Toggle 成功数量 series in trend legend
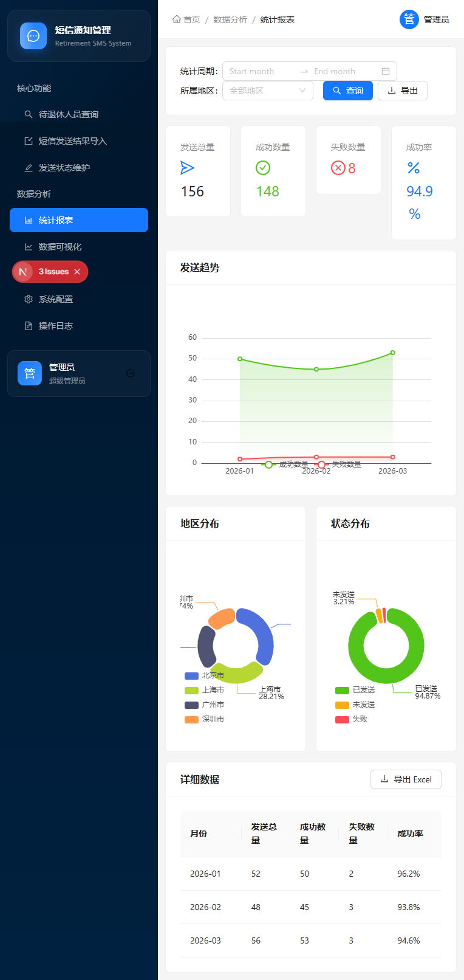The height and width of the screenshot is (980, 464). (285, 464)
